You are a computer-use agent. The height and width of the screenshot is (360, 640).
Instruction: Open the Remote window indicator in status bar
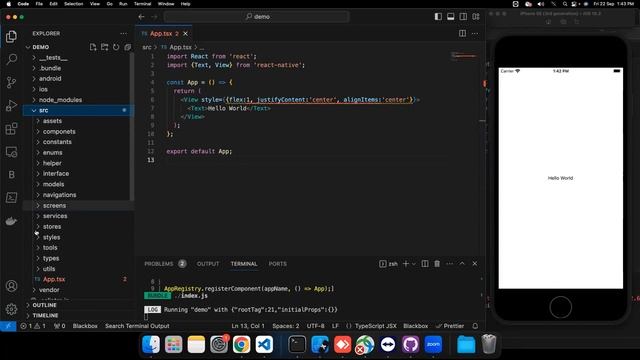[x=8, y=326]
